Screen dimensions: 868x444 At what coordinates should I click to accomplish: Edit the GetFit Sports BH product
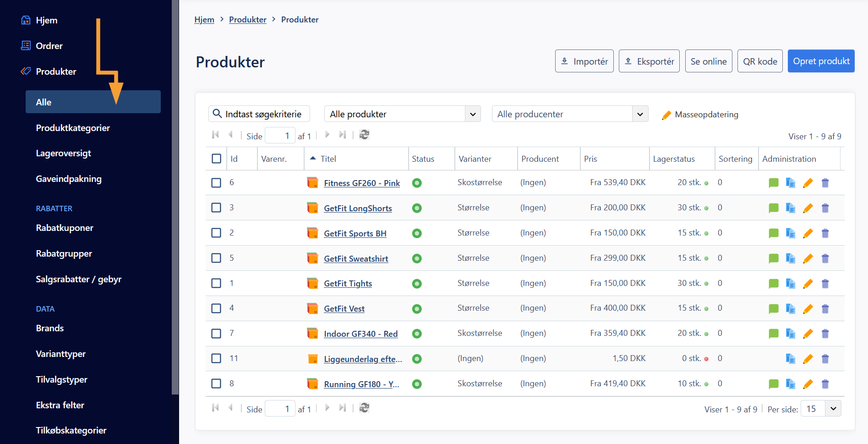(x=808, y=233)
